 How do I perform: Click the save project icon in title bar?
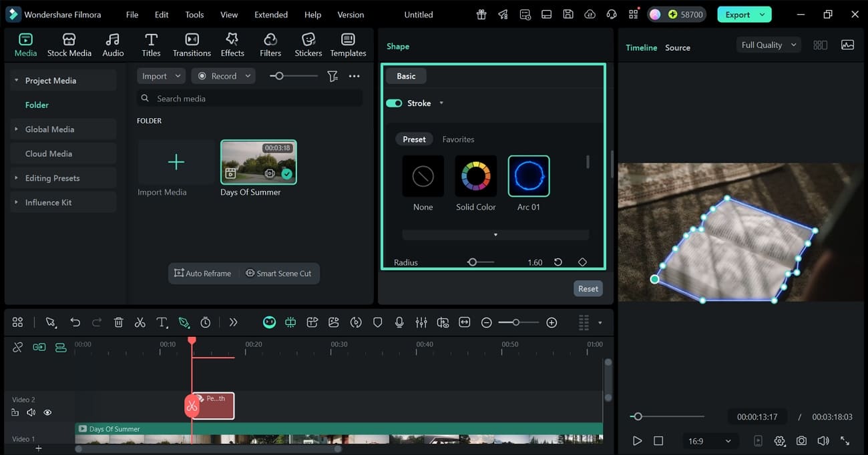point(568,14)
